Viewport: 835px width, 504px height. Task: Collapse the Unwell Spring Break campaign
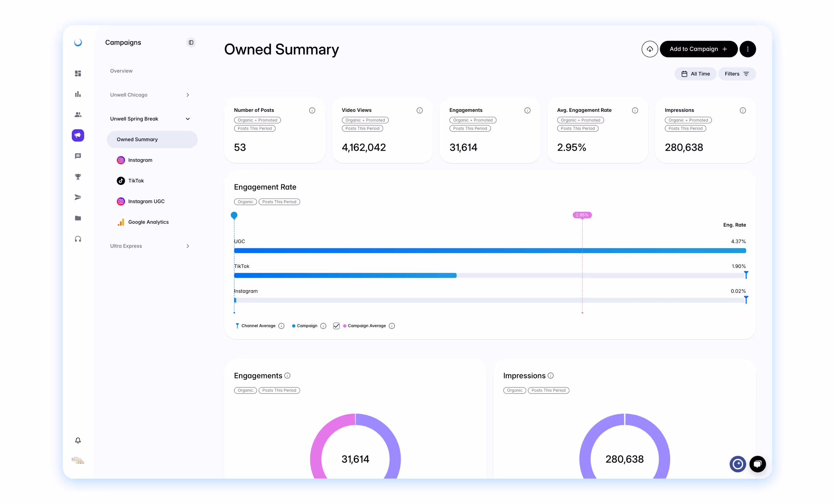[x=187, y=119]
